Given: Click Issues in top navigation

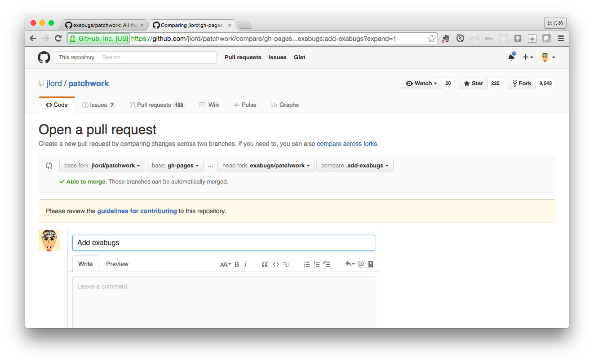Looking at the screenshot, I should 278,57.
